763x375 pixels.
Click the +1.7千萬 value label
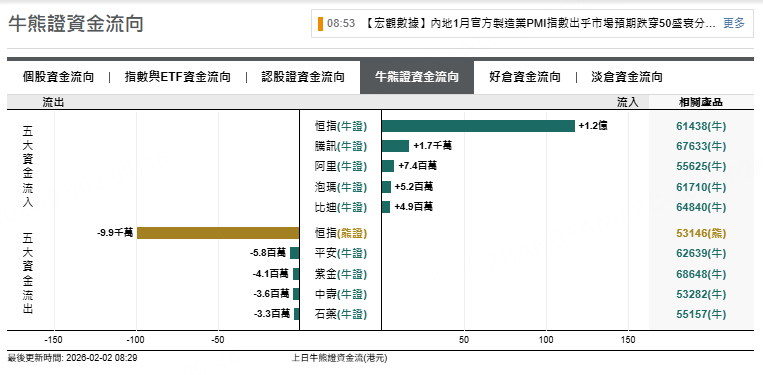click(433, 145)
